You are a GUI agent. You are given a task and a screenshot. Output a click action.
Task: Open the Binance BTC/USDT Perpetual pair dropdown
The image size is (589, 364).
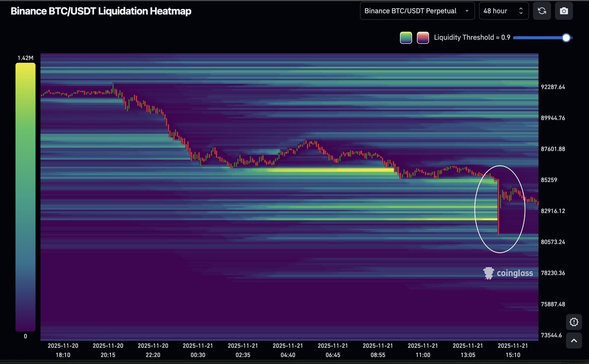[417, 11]
